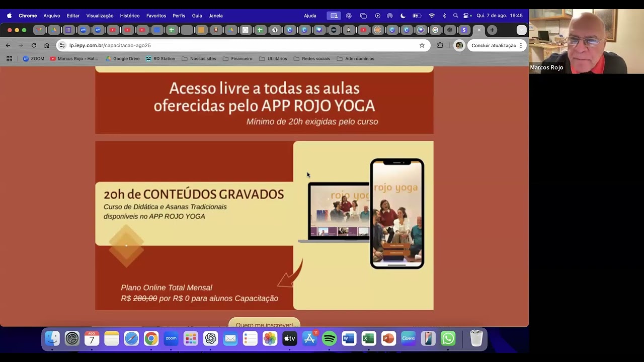The width and height of the screenshot is (644, 362).
Task: Open iPhone Mirroring in the Dock
Action: tap(428, 339)
